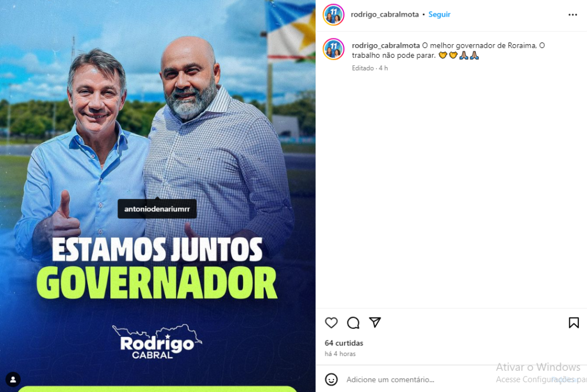The width and height of the screenshot is (587, 392).
Task: Open the caption's profile avatar
Action: (334, 49)
